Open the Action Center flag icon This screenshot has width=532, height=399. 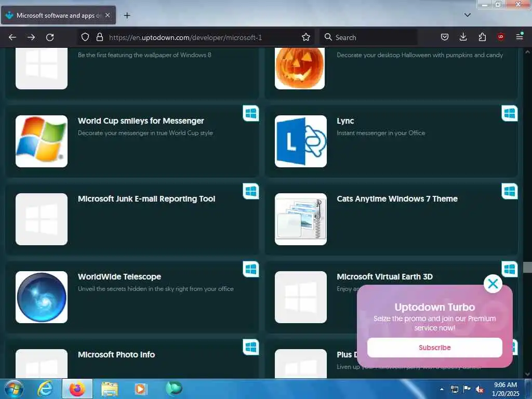pyautogui.click(x=467, y=389)
